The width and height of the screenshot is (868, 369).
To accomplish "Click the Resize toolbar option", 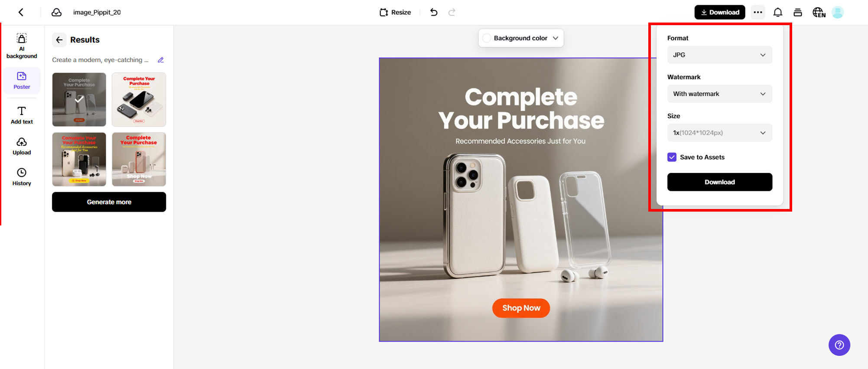I will pyautogui.click(x=395, y=12).
